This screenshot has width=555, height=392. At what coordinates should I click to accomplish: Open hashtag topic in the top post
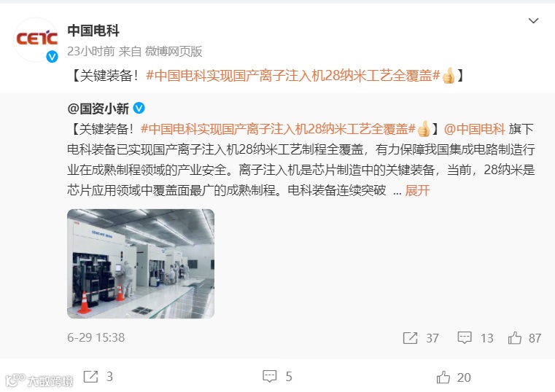click(x=293, y=76)
